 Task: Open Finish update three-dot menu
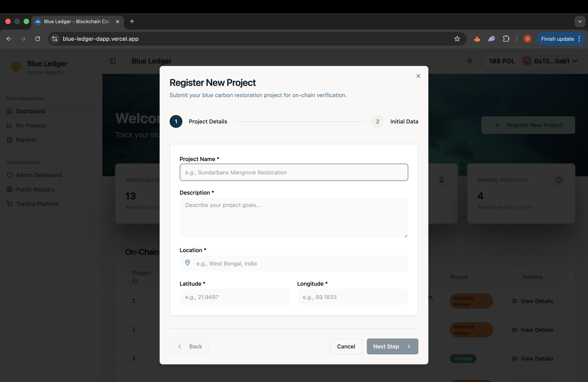click(579, 39)
